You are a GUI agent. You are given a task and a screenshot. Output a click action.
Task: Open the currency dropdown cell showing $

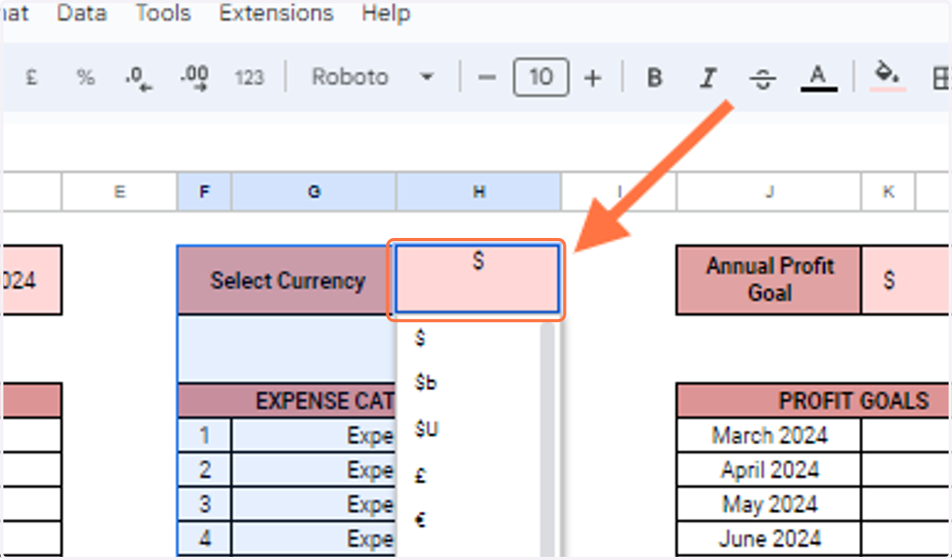pos(477,280)
